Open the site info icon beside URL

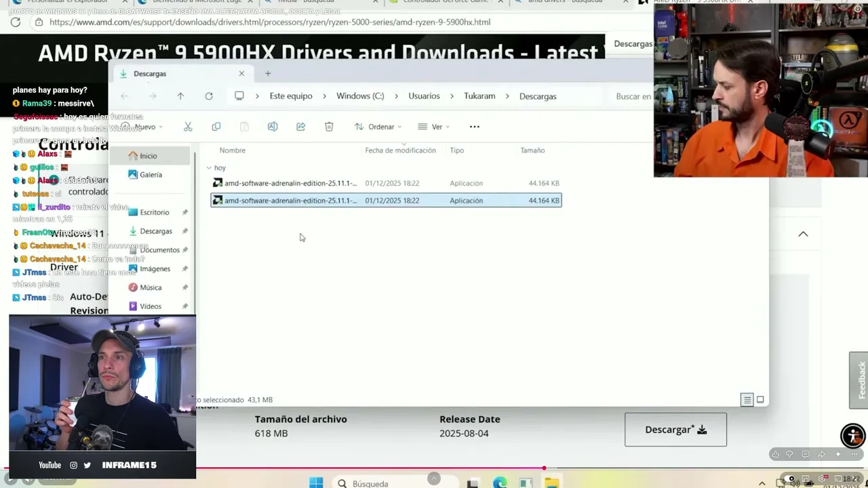(x=39, y=22)
